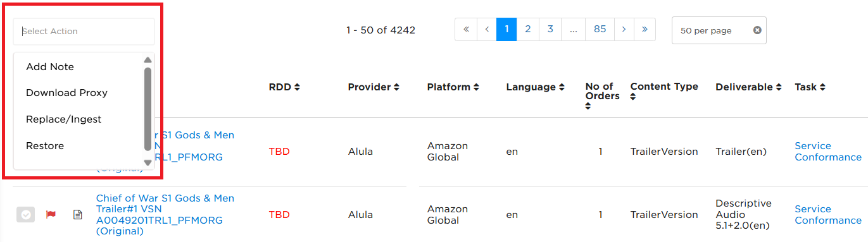Jump to last page double-chevron icon
Image resolution: width=868 pixels, height=242 pixels.
click(x=645, y=29)
